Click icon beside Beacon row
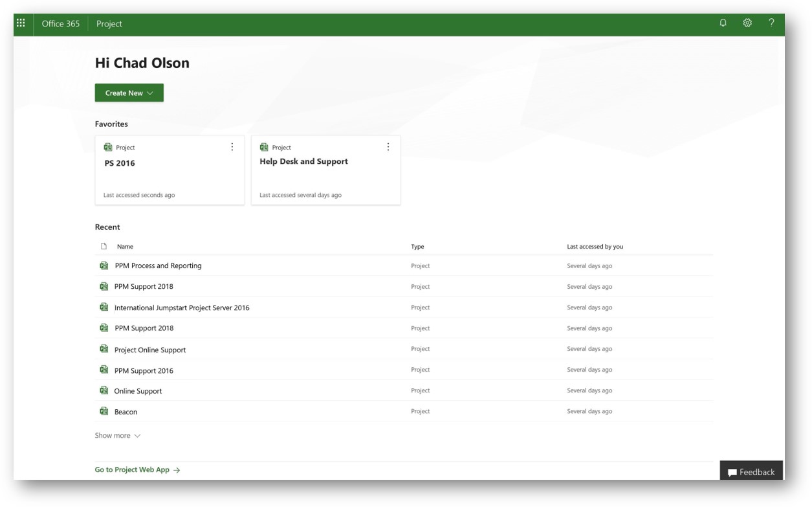This screenshot has width=812, height=507. [x=104, y=411]
